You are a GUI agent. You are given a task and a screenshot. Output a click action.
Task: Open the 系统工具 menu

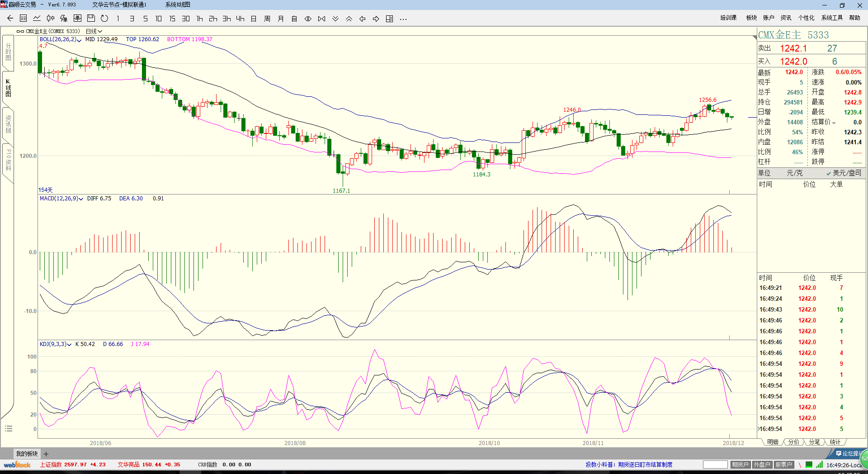coord(832,18)
